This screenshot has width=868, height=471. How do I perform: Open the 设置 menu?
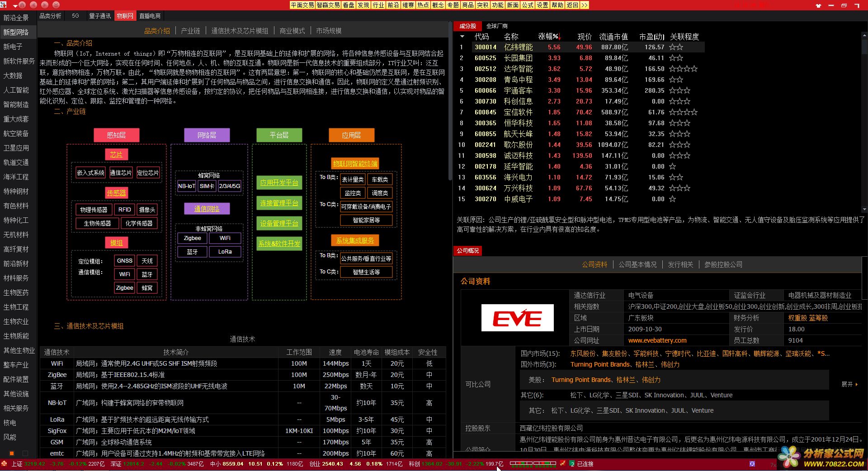(x=542, y=5)
